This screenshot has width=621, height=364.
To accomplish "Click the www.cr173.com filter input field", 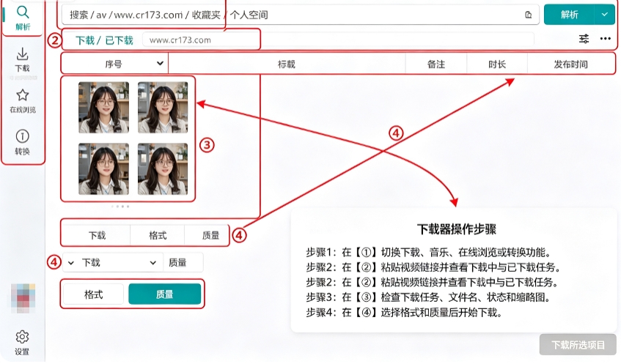I will (201, 40).
